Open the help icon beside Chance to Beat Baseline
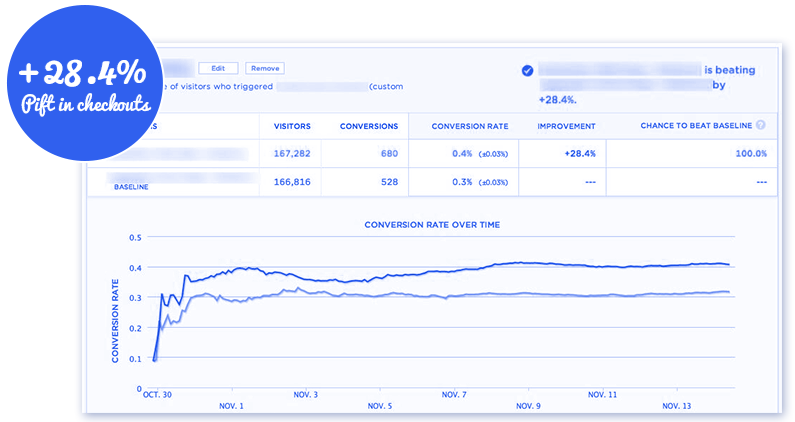This screenshot has width=795, height=422. point(762,126)
